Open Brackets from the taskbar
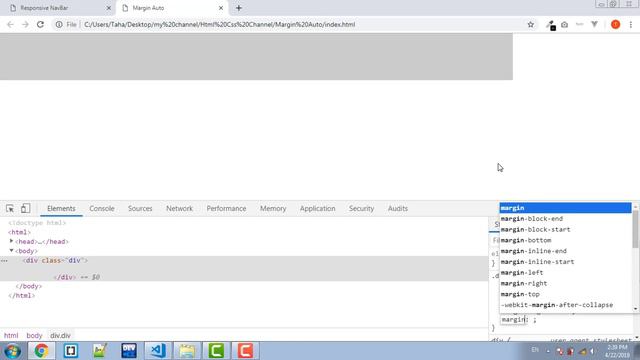This screenshot has height=360, width=640. click(x=71, y=351)
